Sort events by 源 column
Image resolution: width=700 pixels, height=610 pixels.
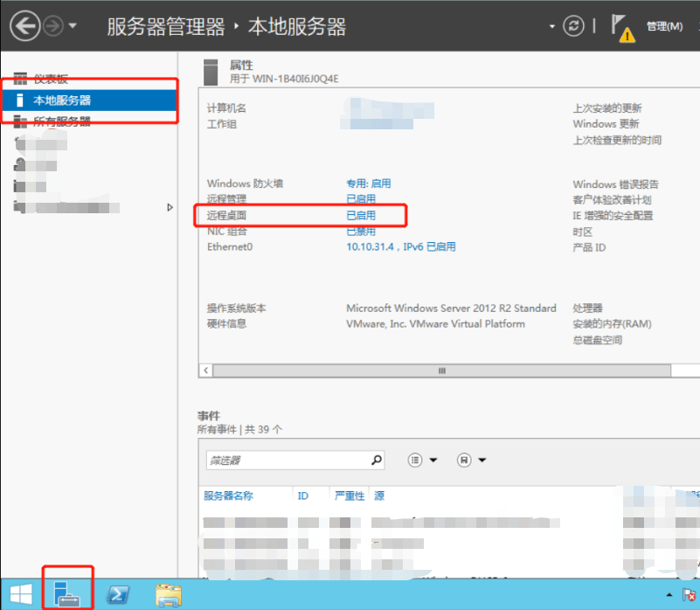pyautogui.click(x=379, y=496)
